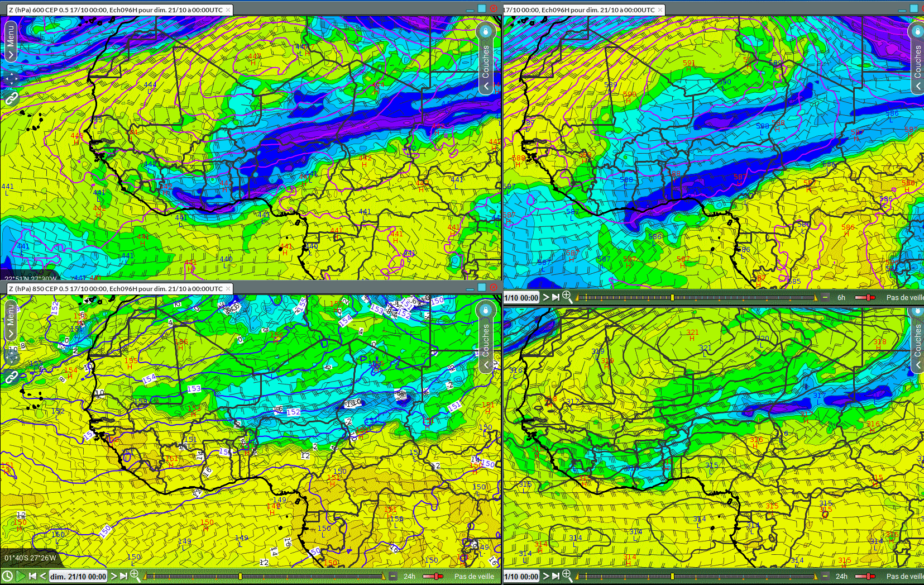Click the chain link sync icon in the 600 hPa map
This screenshot has height=585, width=924.
pos(11,99)
